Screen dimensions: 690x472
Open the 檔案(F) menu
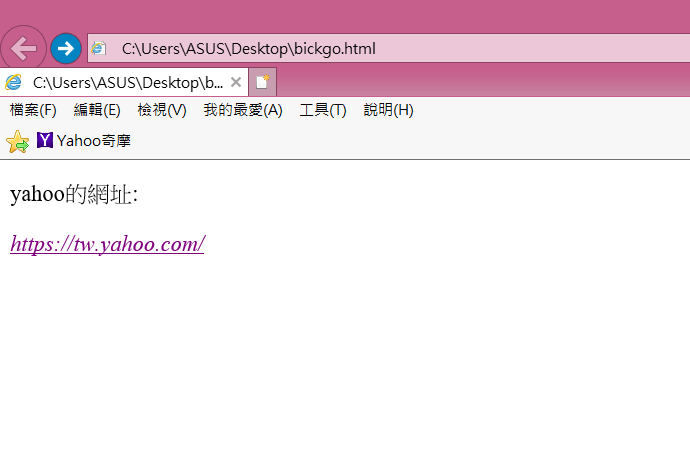click(x=33, y=110)
